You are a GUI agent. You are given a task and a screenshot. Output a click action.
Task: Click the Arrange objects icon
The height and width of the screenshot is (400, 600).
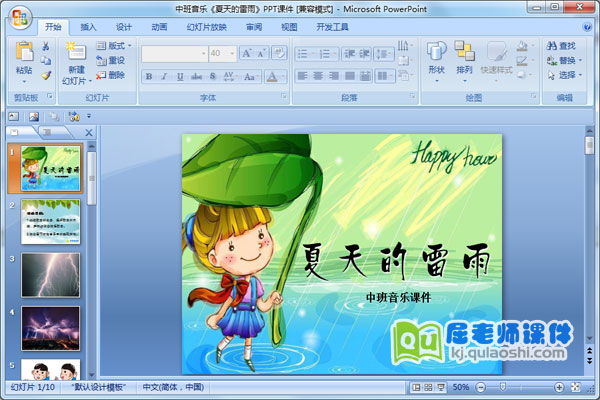(465, 51)
